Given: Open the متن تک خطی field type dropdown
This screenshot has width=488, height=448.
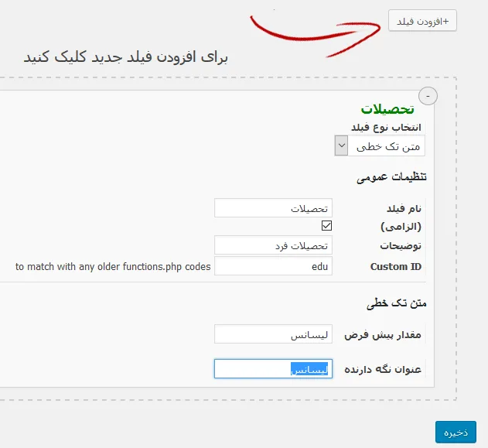Looking at the screenshot, I should click(x=380, y=145).
